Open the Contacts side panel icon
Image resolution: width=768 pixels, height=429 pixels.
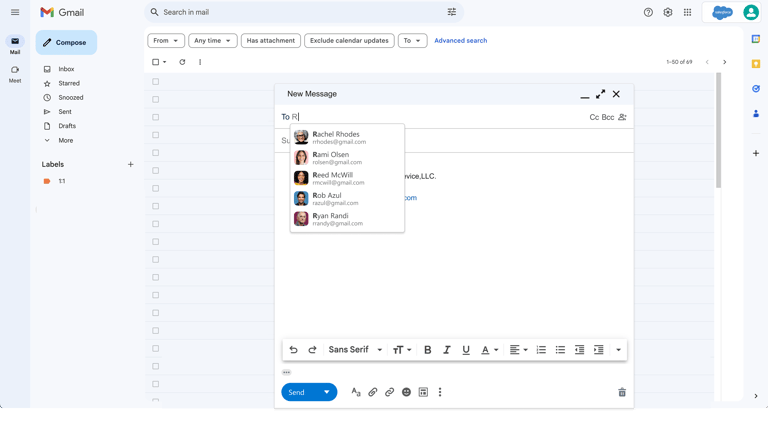click(756, 114)
